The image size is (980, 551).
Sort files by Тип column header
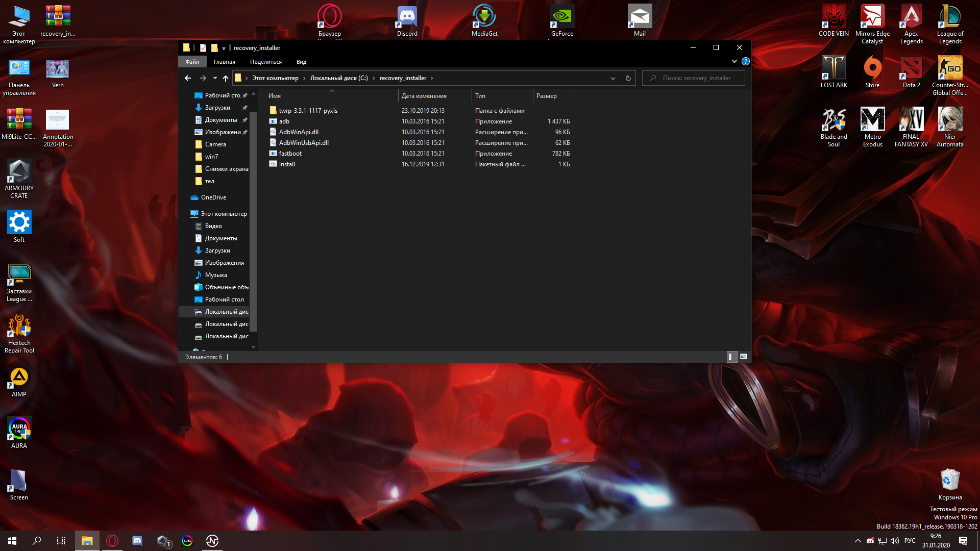pyautogui.click(x=502, y=96)
